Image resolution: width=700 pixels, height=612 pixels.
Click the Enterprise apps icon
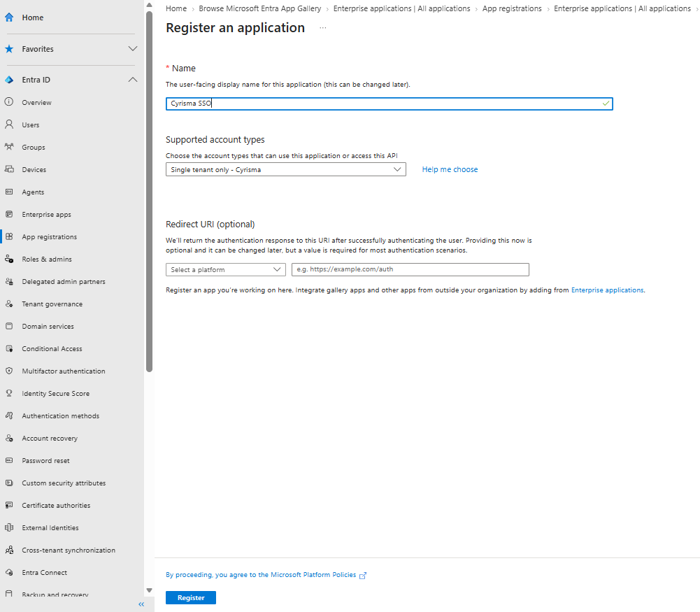coord(9,214)
